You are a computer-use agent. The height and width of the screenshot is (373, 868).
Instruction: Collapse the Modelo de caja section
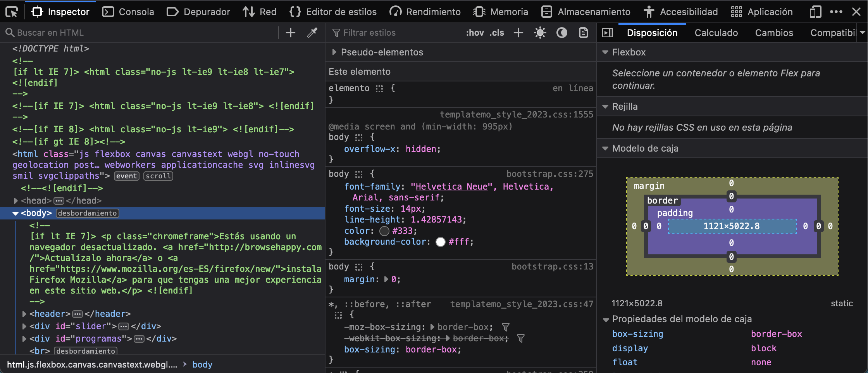coord(605,149)
